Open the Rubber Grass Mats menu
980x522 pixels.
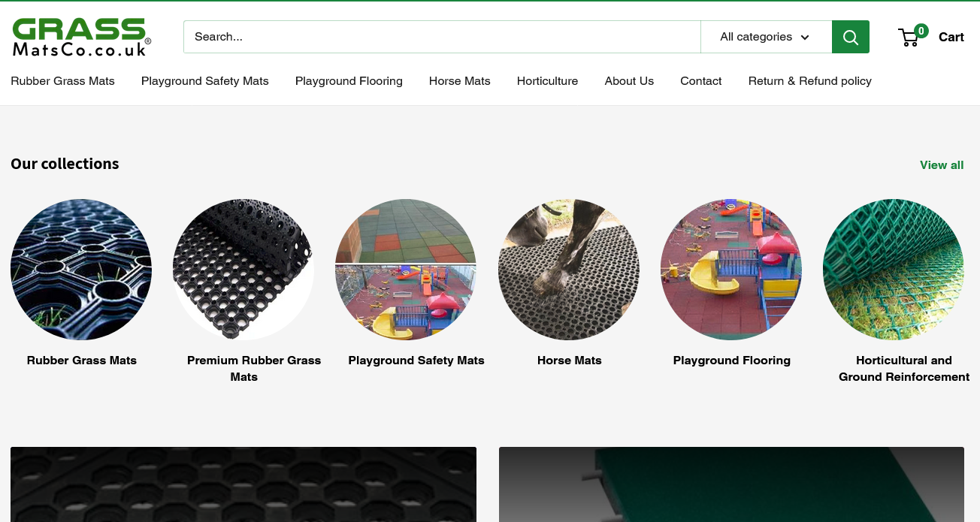point(62,81)
